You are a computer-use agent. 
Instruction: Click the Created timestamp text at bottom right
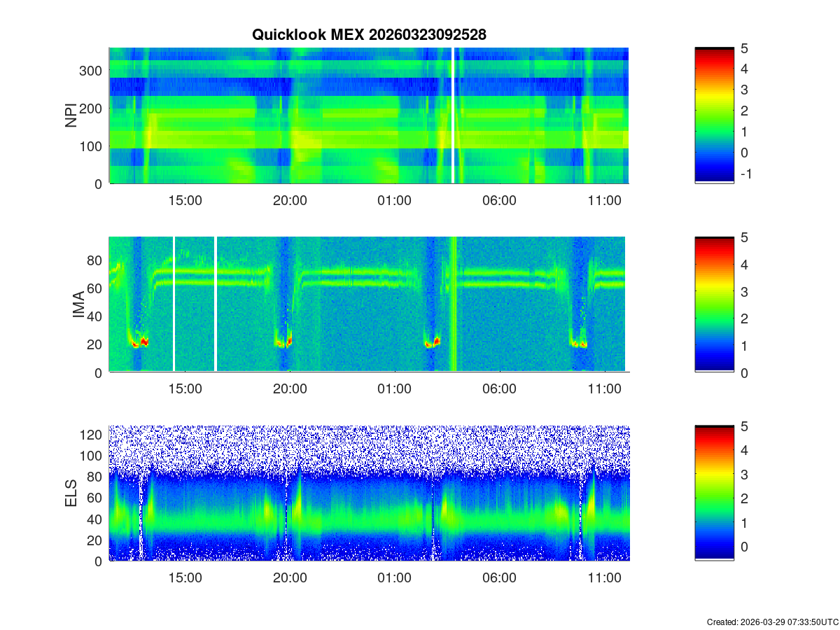(772, 622)
